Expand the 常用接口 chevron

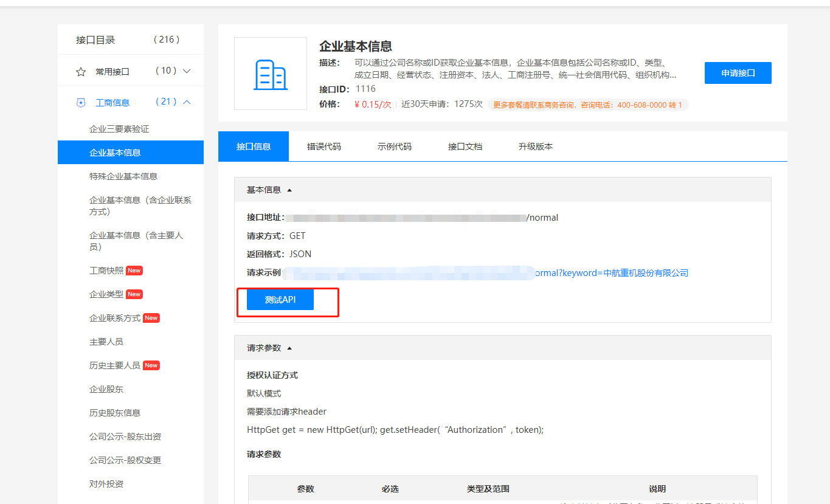[x=187, y=72]
